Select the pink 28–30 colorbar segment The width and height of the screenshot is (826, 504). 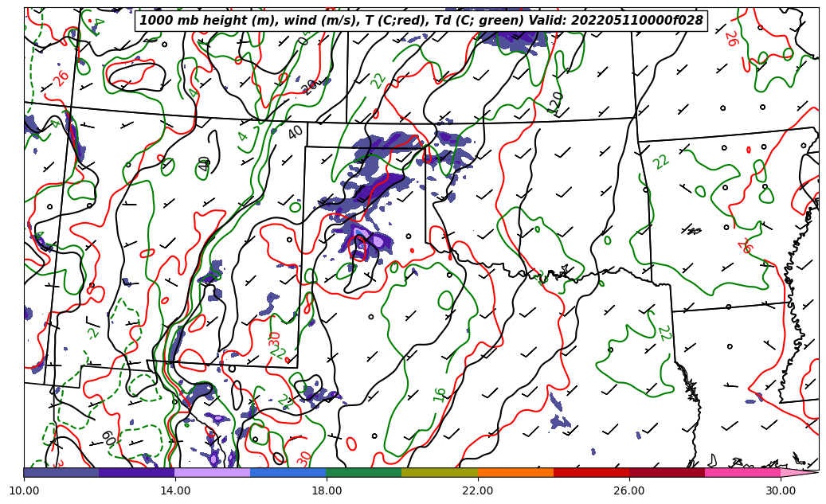(742, 472)
